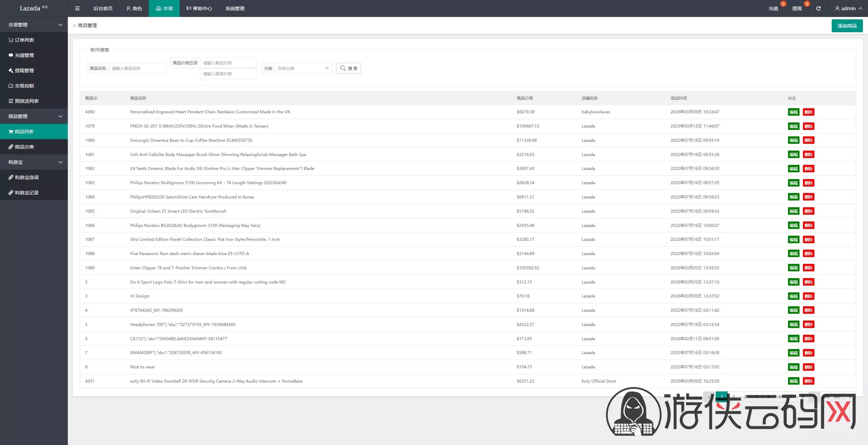This screenshot has height=445, width=868.
Task: Toggle the sidebar collapse hamburger icon
Action: click(x=77, y=8)
